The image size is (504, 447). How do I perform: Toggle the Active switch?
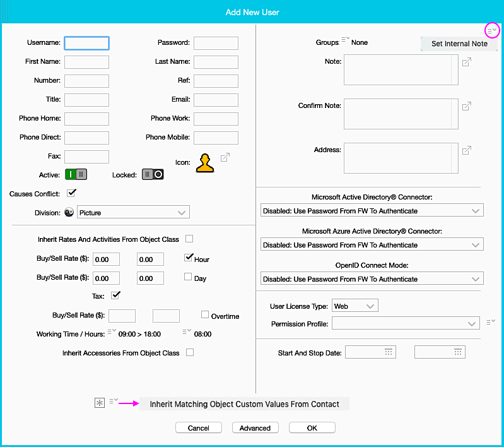click(x=76, y=174)
